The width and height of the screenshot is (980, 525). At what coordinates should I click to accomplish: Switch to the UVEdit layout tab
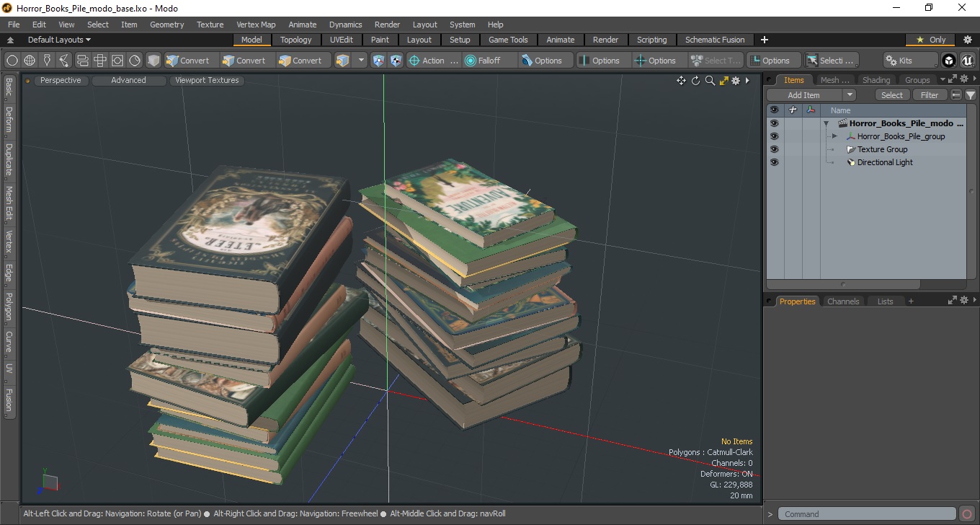342,40
